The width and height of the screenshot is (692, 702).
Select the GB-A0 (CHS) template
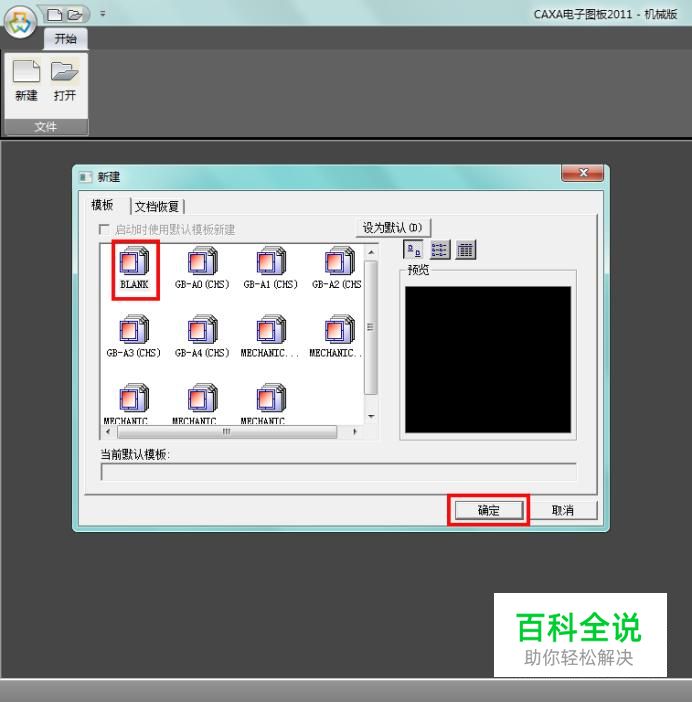[202, 268]
